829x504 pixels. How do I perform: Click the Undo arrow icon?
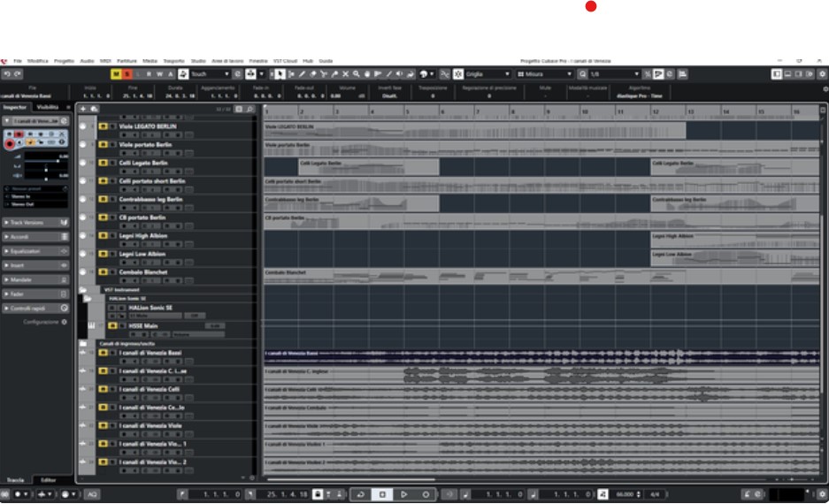6,74
